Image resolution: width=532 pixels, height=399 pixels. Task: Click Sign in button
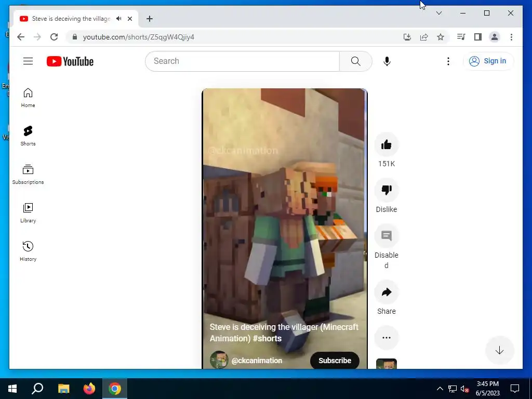click(x=488, y=61)
